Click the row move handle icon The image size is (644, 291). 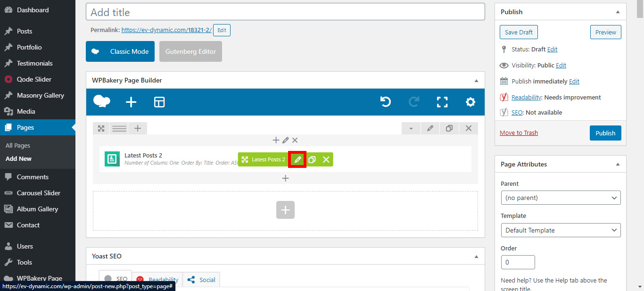(101, 128)
